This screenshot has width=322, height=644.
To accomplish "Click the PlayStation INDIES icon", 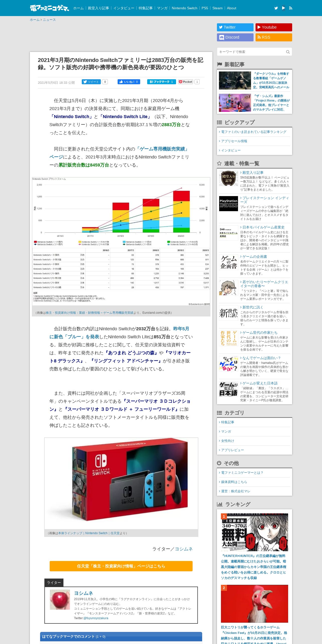I will click(x=228, y=204).
